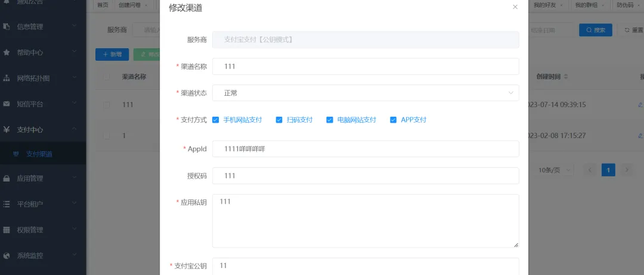Screen dimensions: 644x275
Task: Switch to the 我的群组 tab
Action: click(589, 5)
